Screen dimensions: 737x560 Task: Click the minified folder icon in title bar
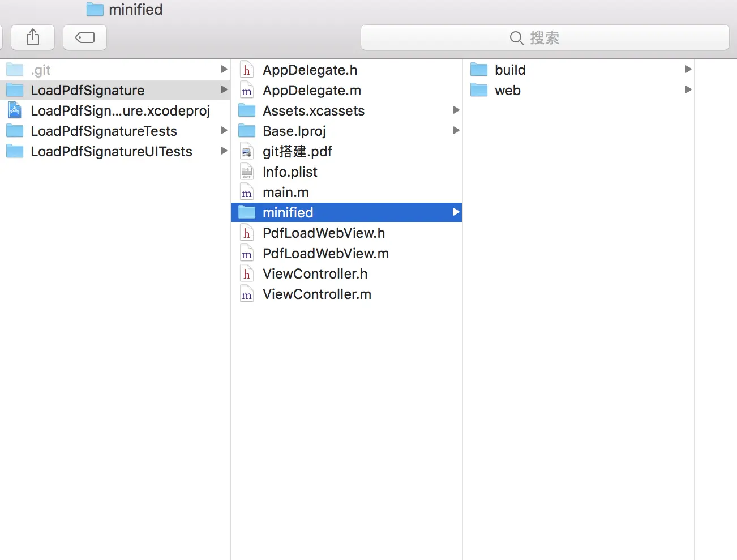[x=95, y=10]
